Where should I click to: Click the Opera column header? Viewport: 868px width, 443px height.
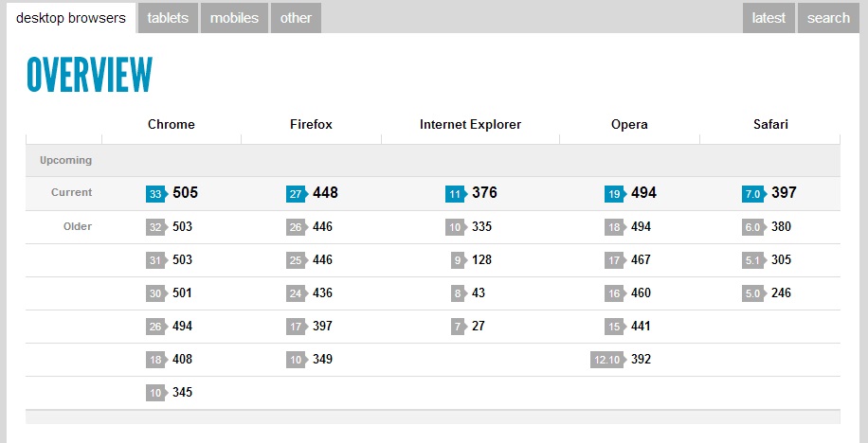629,124
